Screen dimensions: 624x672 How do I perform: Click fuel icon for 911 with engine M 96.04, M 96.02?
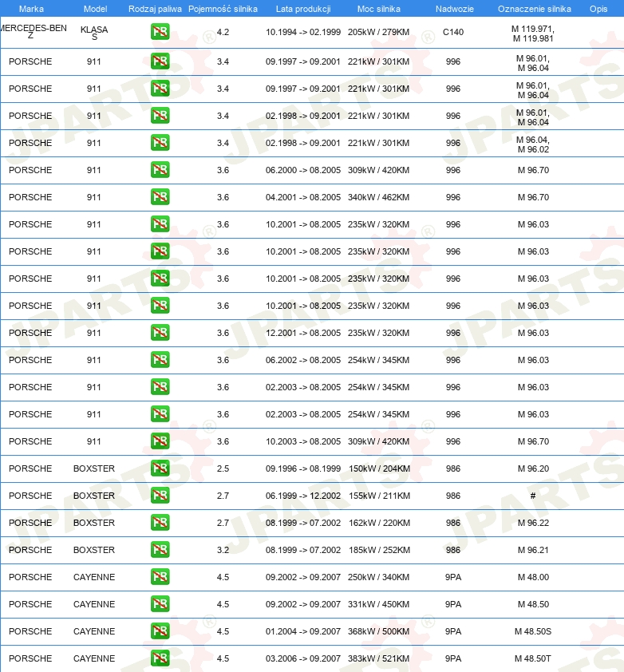click(x=160, y=143)
